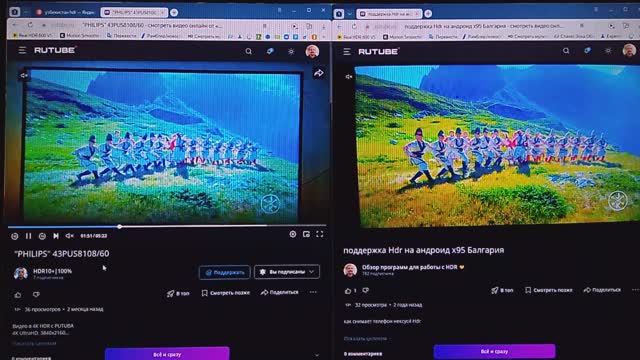Skip forward ten seconds in left player
640x360 pixels.
(x=42, y=236)
